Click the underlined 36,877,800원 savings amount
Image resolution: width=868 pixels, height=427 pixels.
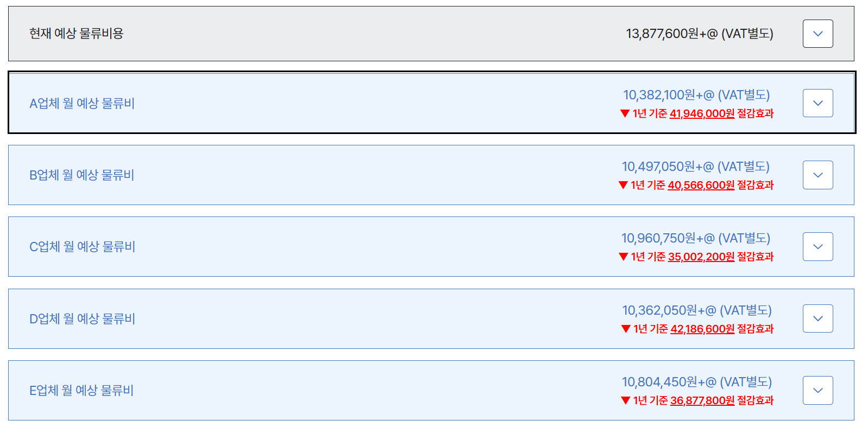pos(702,400)
